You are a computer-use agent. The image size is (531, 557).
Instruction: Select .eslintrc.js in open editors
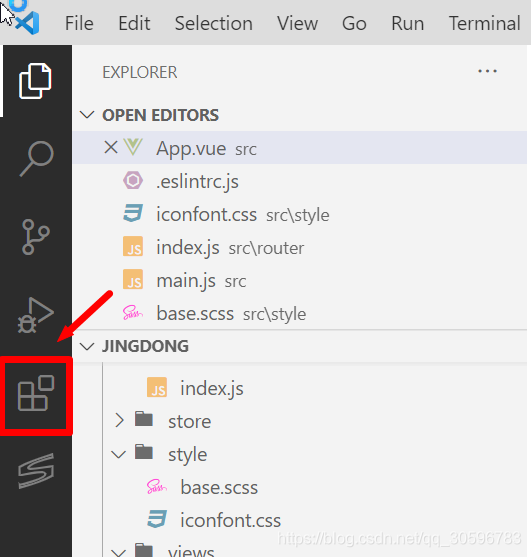point(299,180)
